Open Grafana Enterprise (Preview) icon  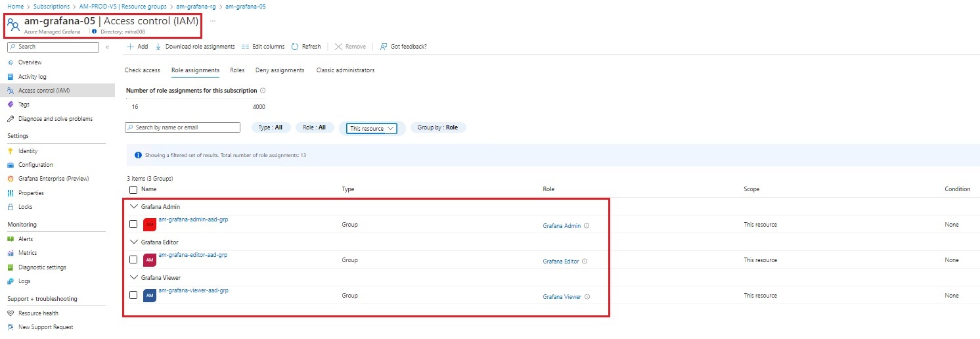tap(11, 179)
